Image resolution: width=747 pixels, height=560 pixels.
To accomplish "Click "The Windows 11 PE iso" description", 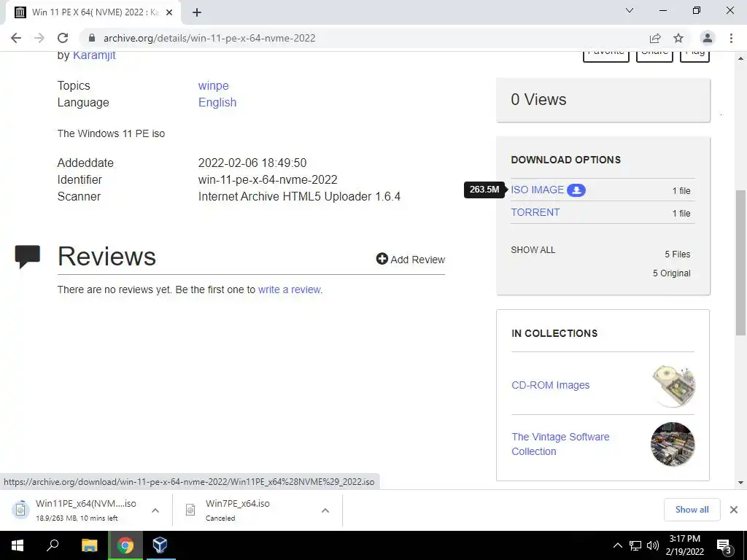I will tap(111, 133).
